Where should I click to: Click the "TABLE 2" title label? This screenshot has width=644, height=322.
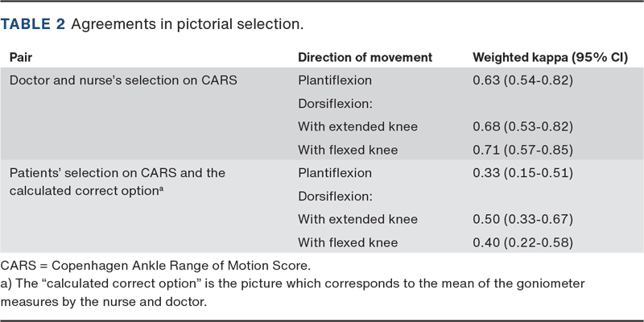click(x=33, y=25)
